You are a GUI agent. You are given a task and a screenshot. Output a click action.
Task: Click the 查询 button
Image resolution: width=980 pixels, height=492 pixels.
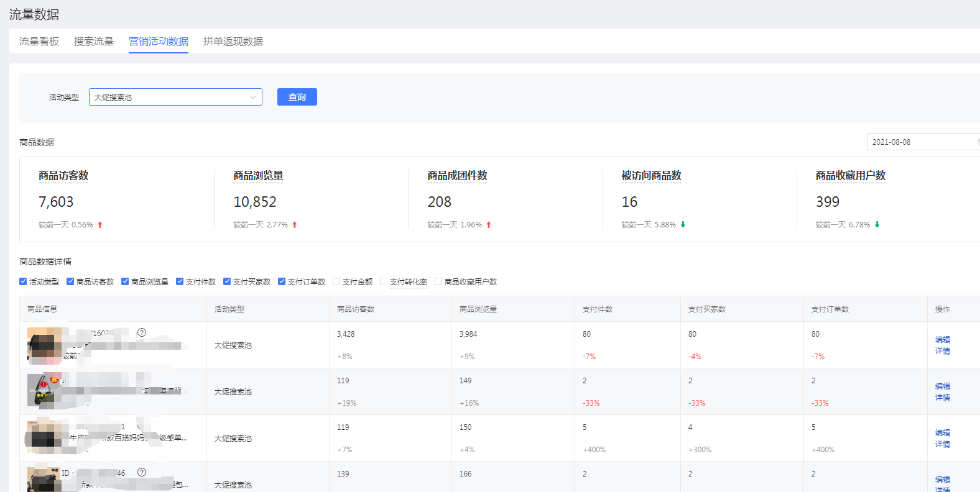pyautogui.click(x=297, y=97)
